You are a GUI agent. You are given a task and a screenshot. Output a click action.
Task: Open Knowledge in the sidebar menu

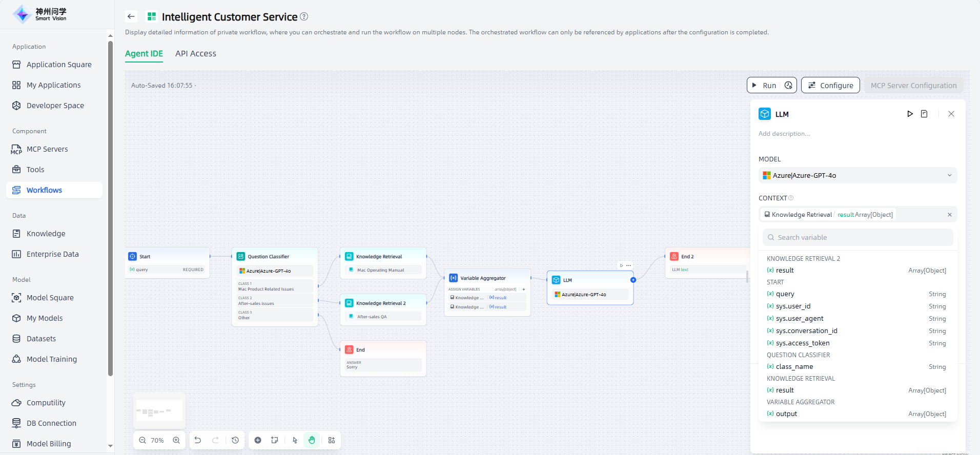[x=46, y=234]
